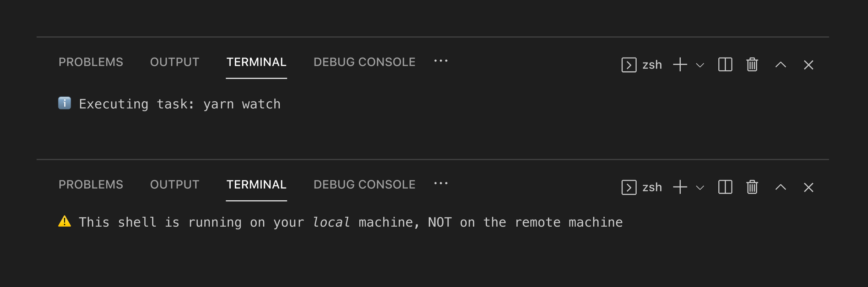The width and height of the screenshot is (868, 287).
Task: Kill the terminal with the trash icon
Action: [x=751, y=65]
